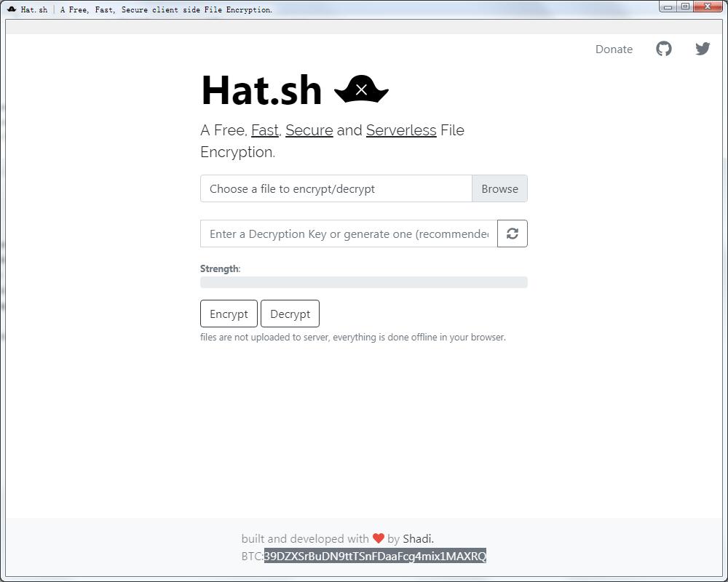Click the red heart icon in footer
This screenshot has width=728, height=582.
click(x=378, y=539)
